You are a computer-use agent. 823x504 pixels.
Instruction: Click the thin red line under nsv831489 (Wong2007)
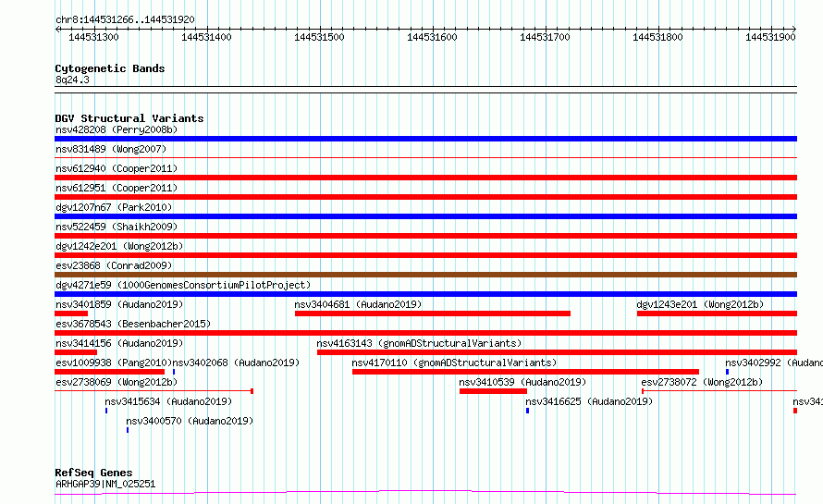(x=425, y=157)
